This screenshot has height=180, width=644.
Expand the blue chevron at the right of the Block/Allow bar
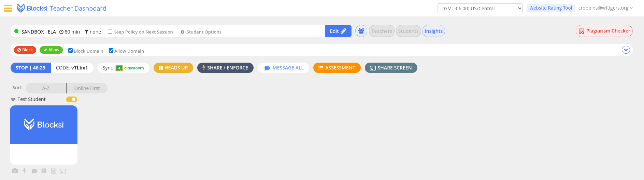[x=626, y=50]
